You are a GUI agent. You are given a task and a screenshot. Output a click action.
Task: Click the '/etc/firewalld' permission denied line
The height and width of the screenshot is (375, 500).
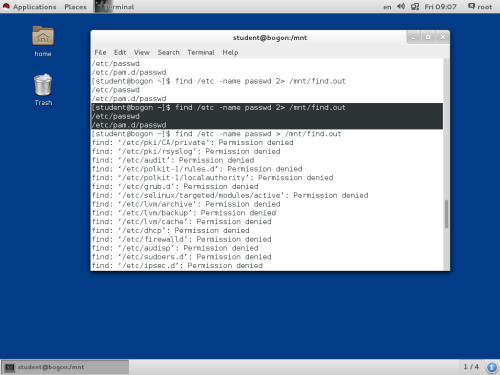pos(182,239)
